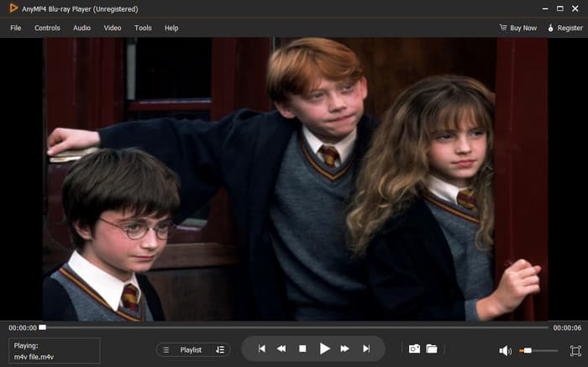The image size is (588, 367).
Task: Minimize the player window
Action: (545, 8)
